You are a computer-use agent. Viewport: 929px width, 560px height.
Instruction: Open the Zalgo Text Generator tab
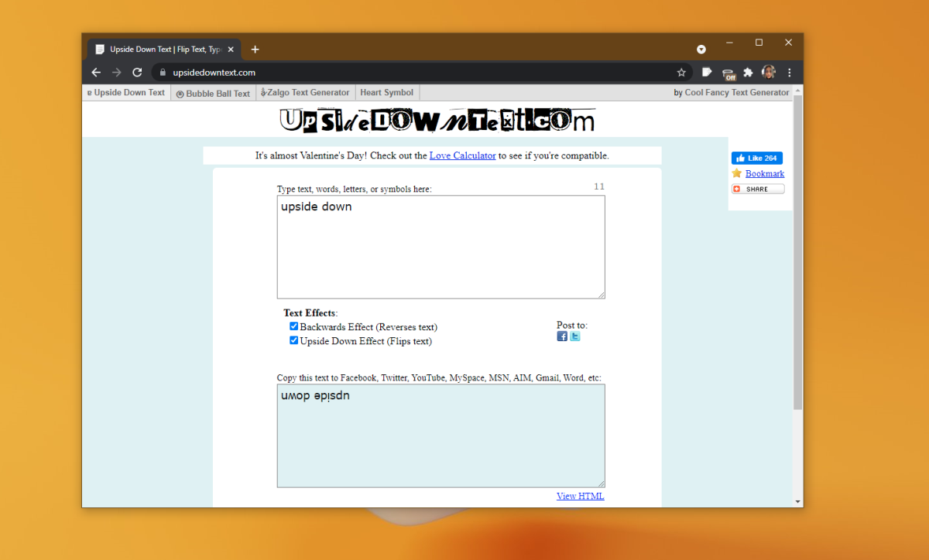click(306, 93)
